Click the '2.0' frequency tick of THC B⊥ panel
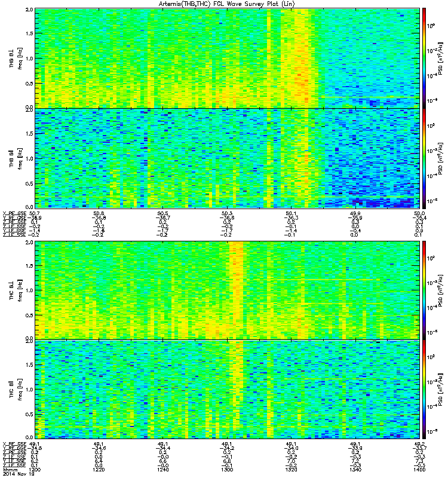Image resolution: width=448 pixels, height=478 pixels. 29,243
